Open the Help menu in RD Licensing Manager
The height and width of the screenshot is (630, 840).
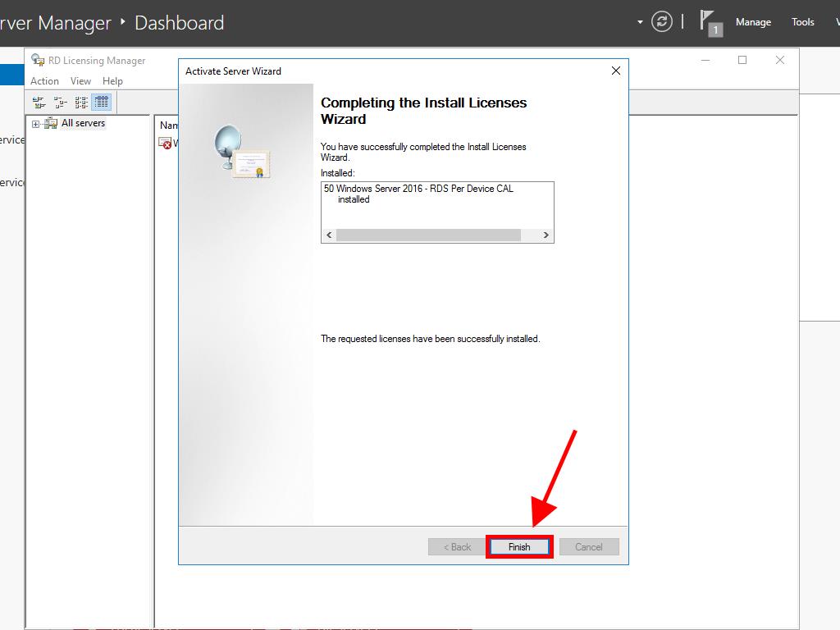[x=112, y=81]
